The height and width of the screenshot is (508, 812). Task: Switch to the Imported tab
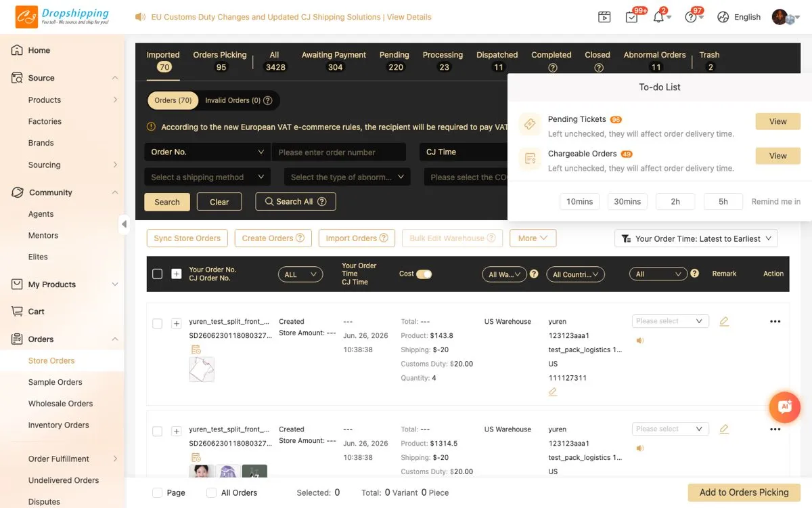pyautogui.click(x=163, y=60)
